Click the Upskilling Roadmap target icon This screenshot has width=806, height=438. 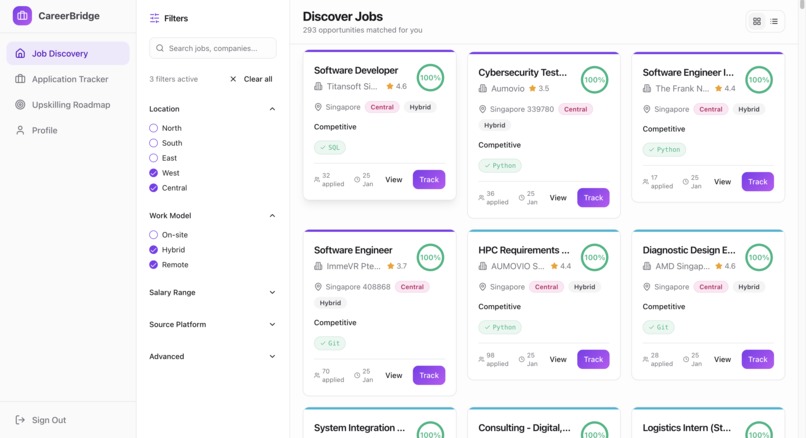click(20, 105)
